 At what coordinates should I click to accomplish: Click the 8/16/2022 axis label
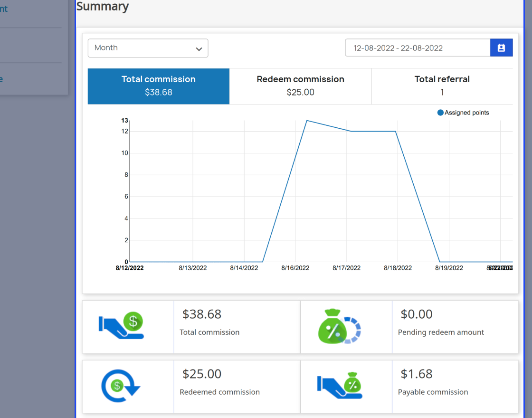click(x=295, y=268)
